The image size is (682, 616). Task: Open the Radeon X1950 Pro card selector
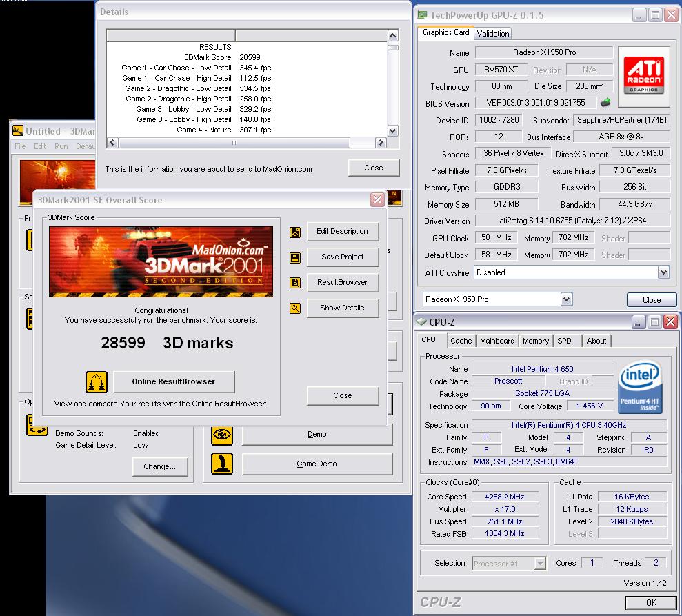tap(566, 299)
